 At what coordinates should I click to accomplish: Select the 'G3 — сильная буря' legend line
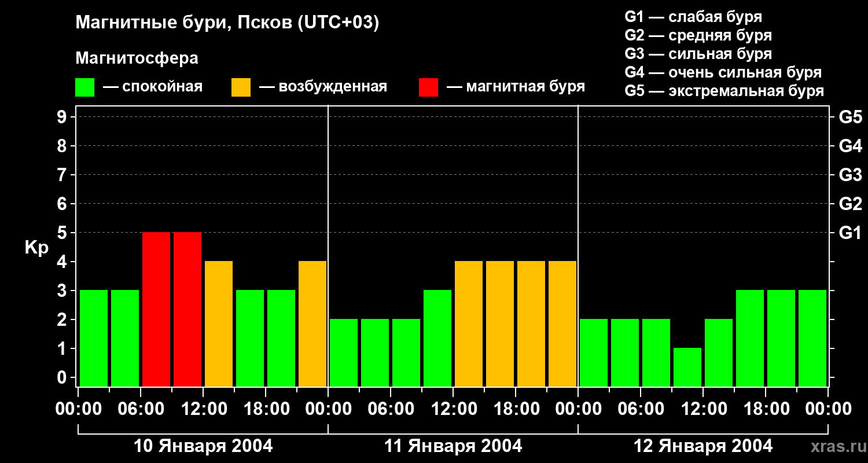tap(698, 54)
